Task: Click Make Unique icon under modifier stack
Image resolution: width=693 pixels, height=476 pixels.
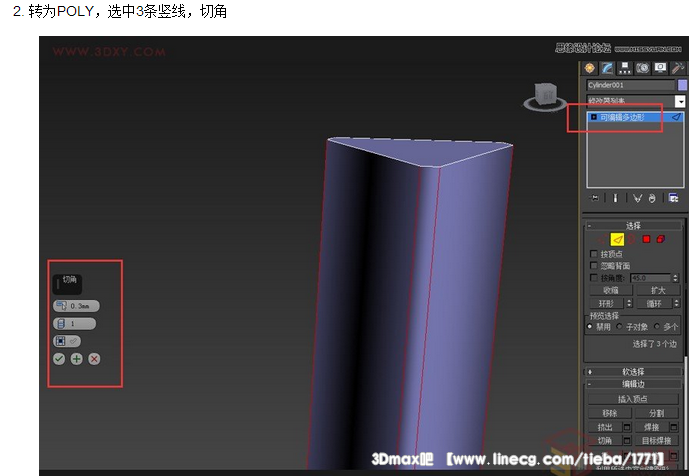Action: (637, 198)
